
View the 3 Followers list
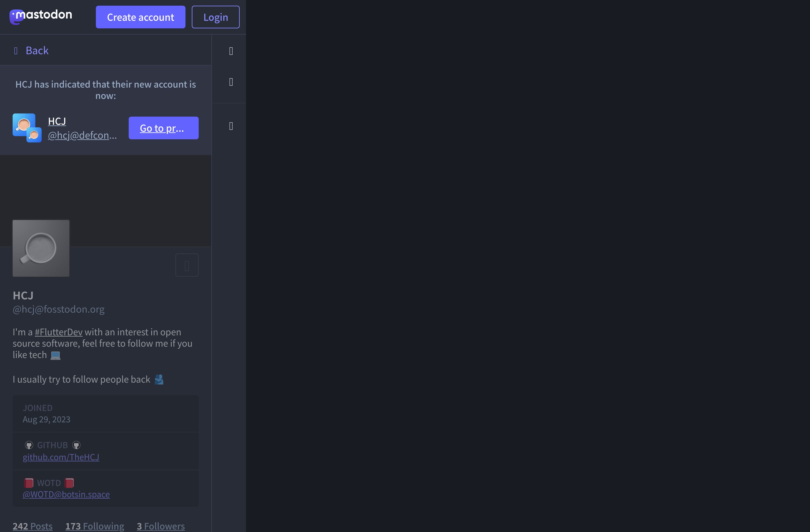(x=161, y=526)
